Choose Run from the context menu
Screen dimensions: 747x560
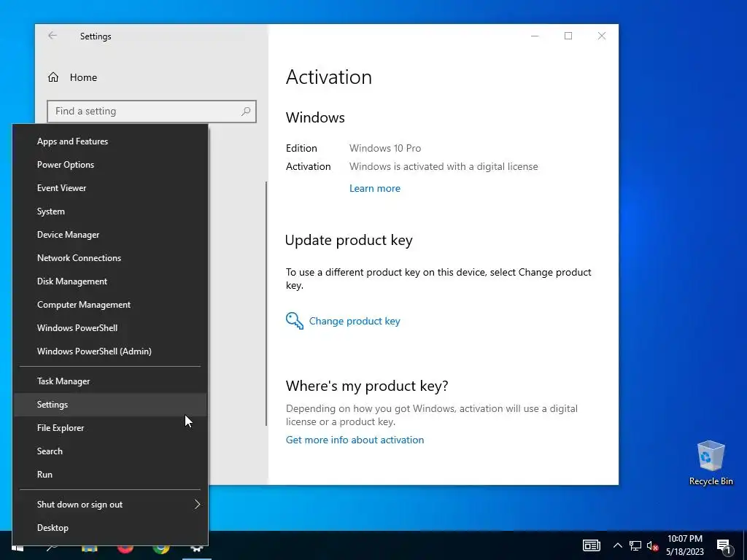[110, 475]
